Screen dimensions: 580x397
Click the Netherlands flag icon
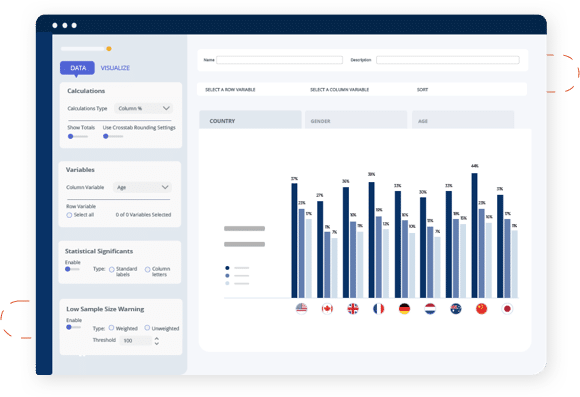coord(430,308)
